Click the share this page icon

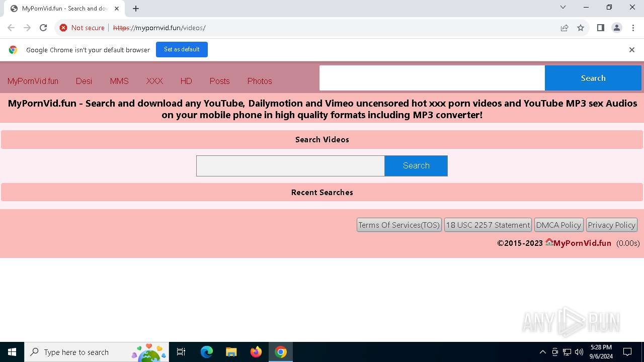pos(565,28)
